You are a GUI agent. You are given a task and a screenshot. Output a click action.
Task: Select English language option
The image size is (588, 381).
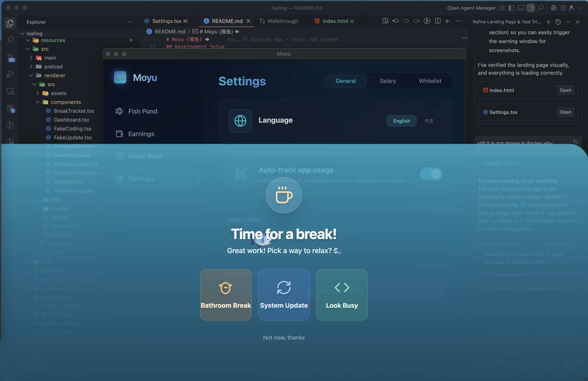point(401,121)
